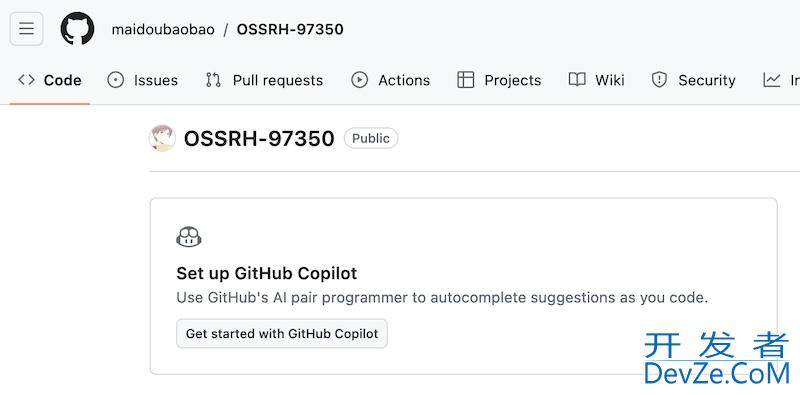Open the maidoubaobao owner profile link
The image size is (800, 395).
click(x=163, y=29)
